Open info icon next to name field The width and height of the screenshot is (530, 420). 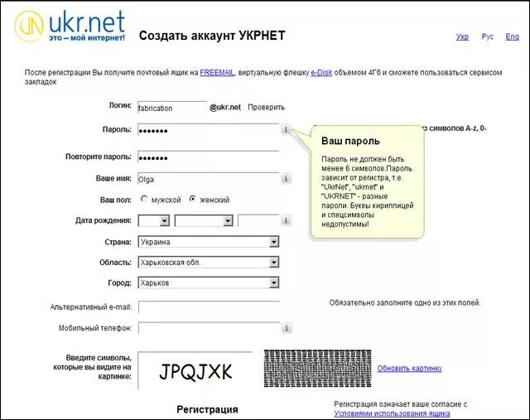coord(286,178)
